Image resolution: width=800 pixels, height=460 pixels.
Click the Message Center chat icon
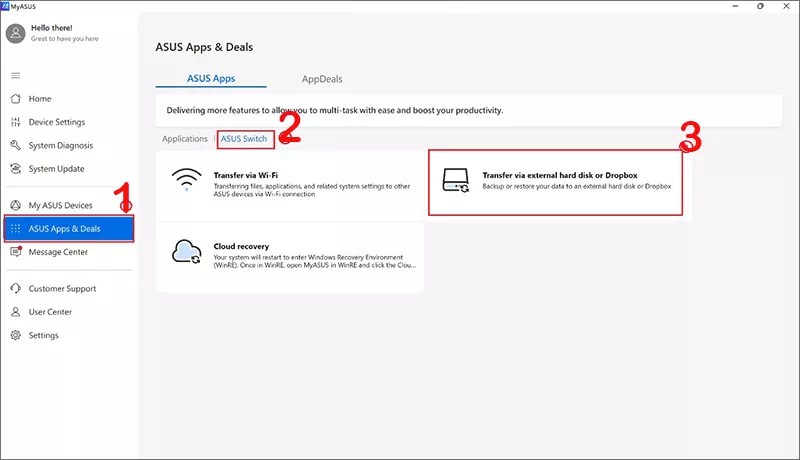16,251
